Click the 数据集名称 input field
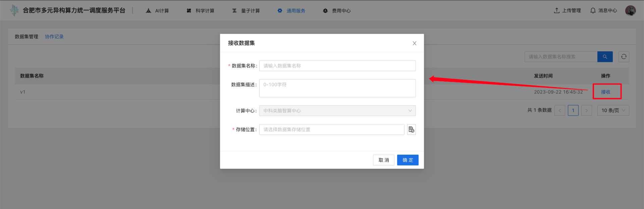Viewport: 644px width, 209px height. [x=337, y=66]
